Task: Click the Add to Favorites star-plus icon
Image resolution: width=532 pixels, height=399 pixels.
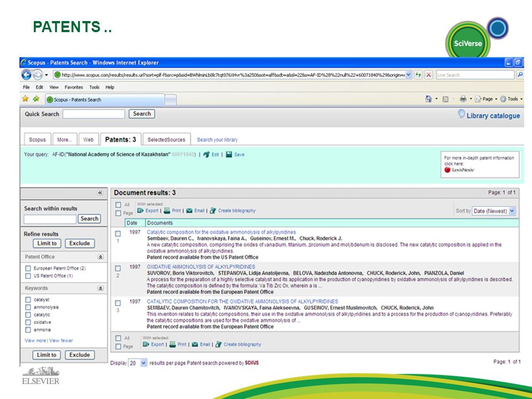Action: click(36, 99)
